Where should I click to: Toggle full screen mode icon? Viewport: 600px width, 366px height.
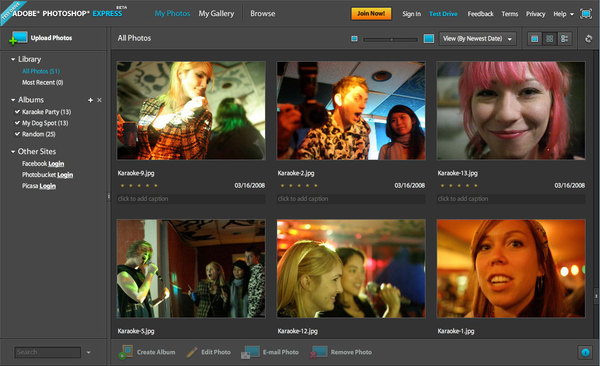(x=586, y=14)
